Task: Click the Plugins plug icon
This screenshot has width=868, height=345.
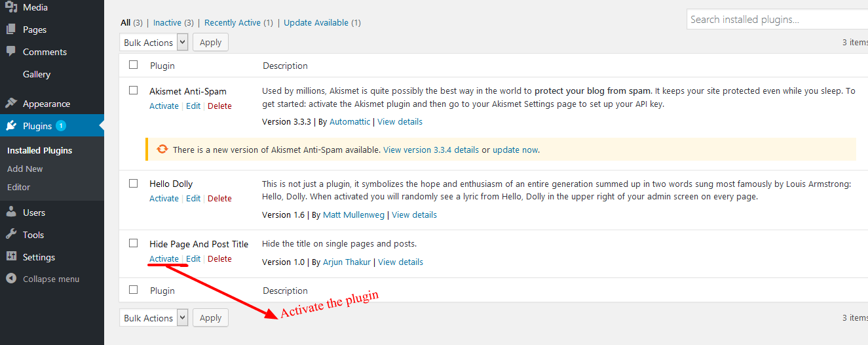Action: point(11,126)
